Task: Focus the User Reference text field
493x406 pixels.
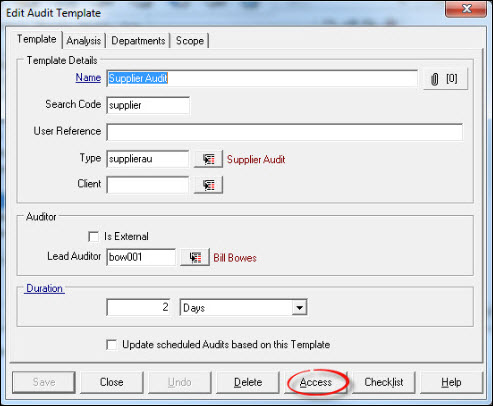Action: [x=285, y=132]
